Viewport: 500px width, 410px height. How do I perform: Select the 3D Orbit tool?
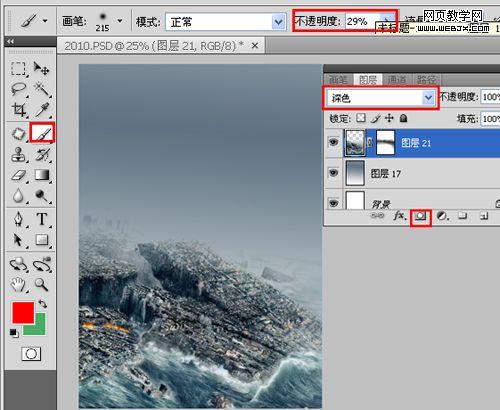point(42,265)
